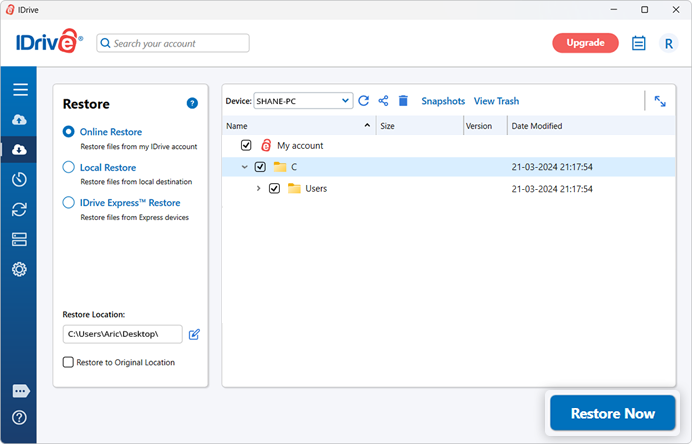Open the hamburger menu in sidebar

click(19, 90)
